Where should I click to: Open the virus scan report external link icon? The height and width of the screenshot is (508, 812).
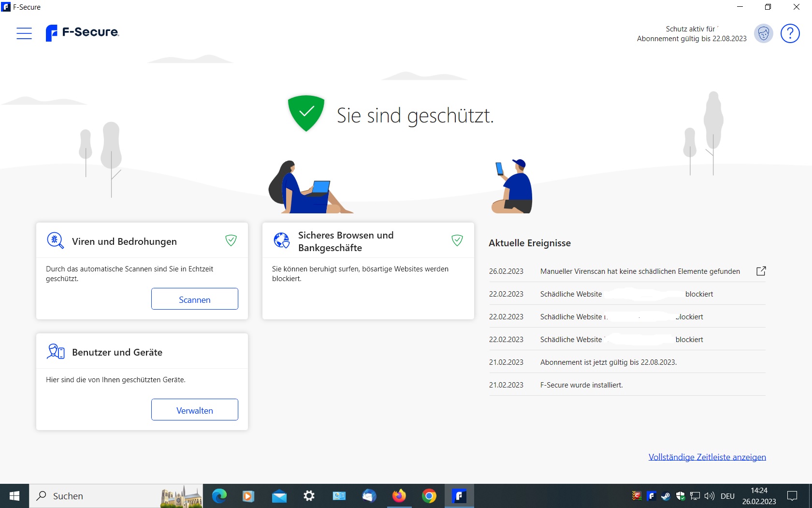point(761,271)
